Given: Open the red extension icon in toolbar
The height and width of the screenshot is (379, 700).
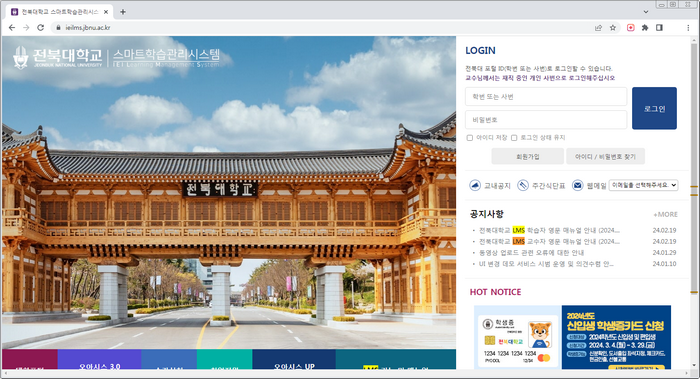Looking at the screenshot, I should [x=631, y=28].
